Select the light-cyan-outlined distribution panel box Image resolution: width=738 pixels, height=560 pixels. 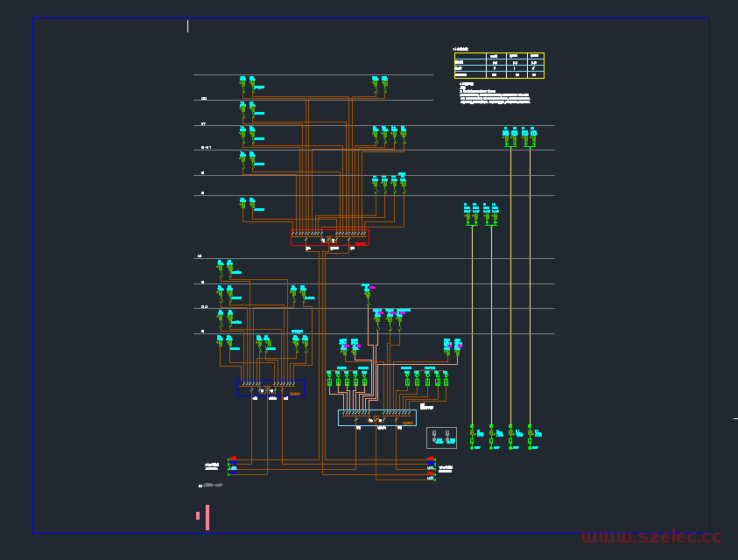tap(377, 417)
